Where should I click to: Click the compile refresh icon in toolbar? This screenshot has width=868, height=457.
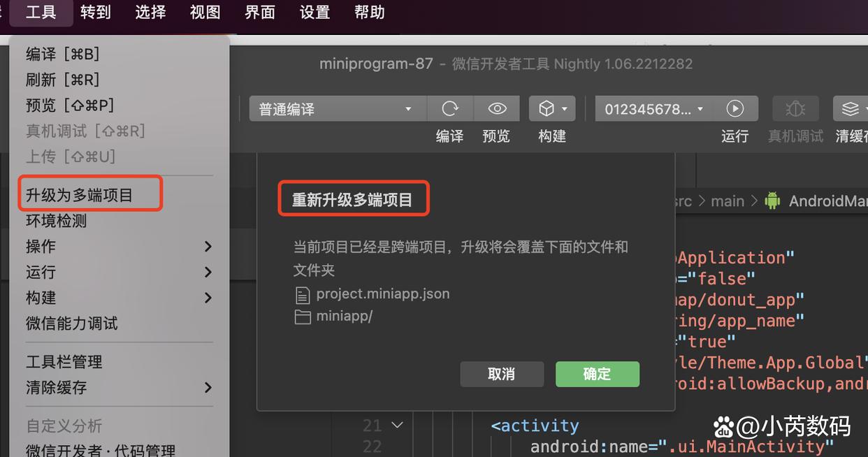(450, 109)
